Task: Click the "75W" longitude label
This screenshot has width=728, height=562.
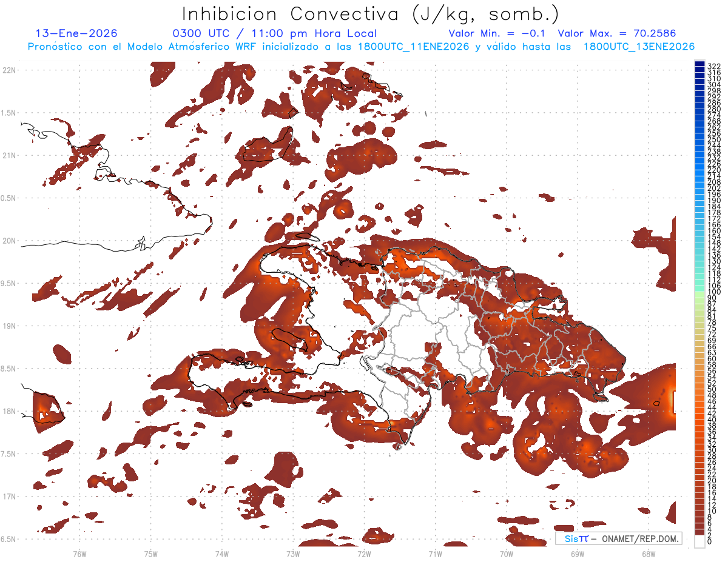Action: point(151,554)
